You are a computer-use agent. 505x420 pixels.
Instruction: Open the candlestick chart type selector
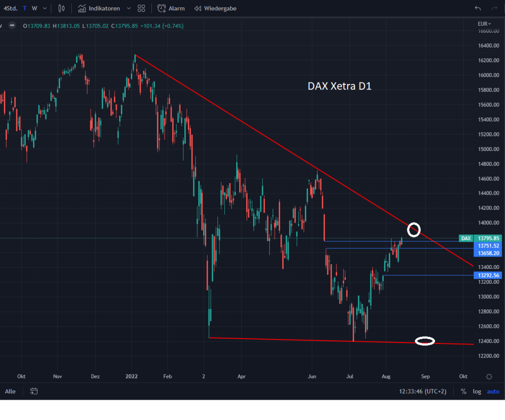point(62,8)
